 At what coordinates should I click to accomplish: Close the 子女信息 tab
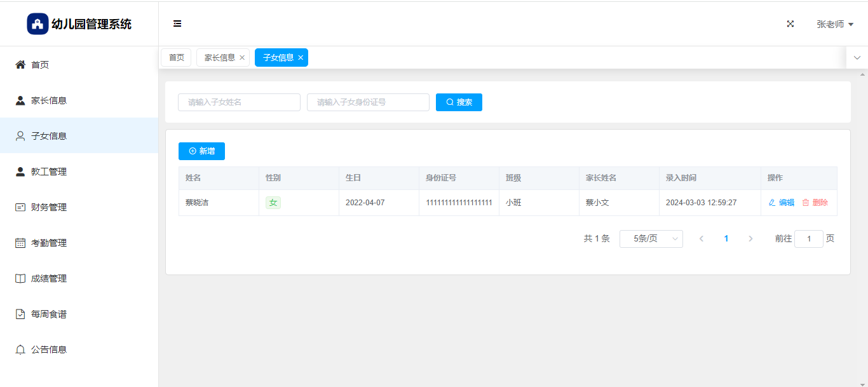click(301, 58)
